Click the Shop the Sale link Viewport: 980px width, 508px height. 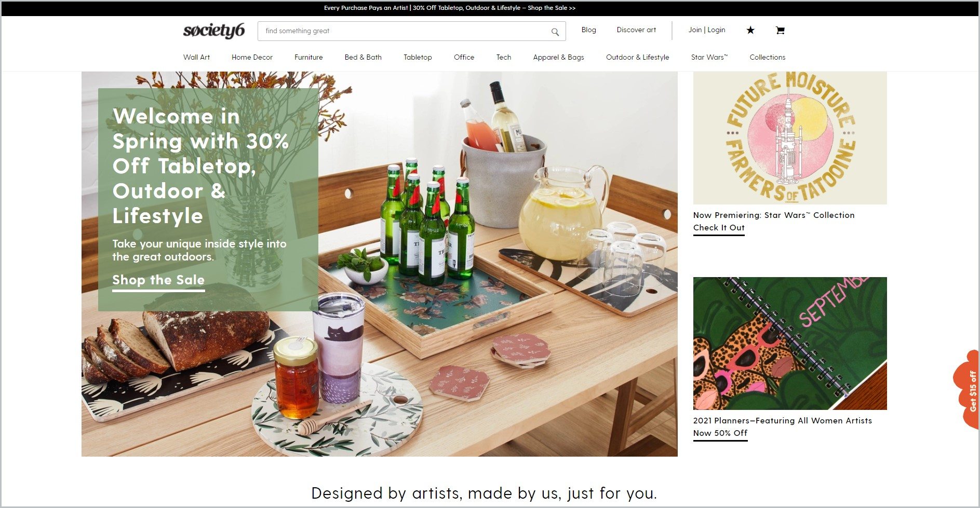[x=158, y=280]
